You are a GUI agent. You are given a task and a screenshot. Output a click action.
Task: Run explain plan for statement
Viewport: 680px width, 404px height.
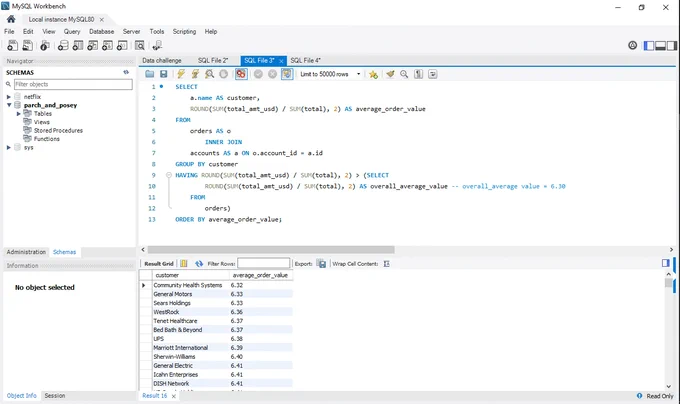point(209,74)
